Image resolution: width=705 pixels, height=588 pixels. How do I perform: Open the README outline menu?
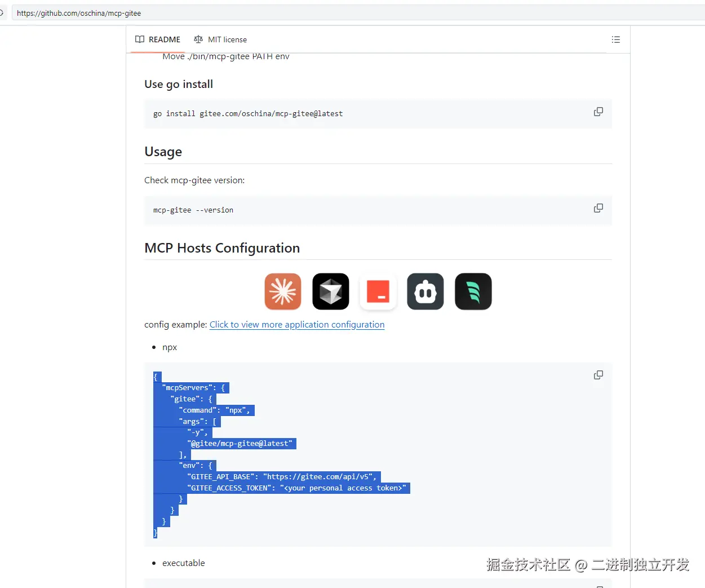[x=616, y=39]
